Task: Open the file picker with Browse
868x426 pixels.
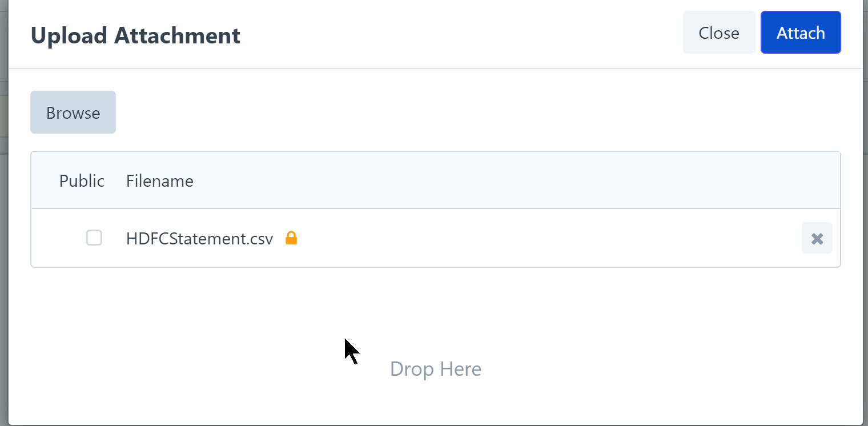Action: pyautogui.click(x=73, y=112)
